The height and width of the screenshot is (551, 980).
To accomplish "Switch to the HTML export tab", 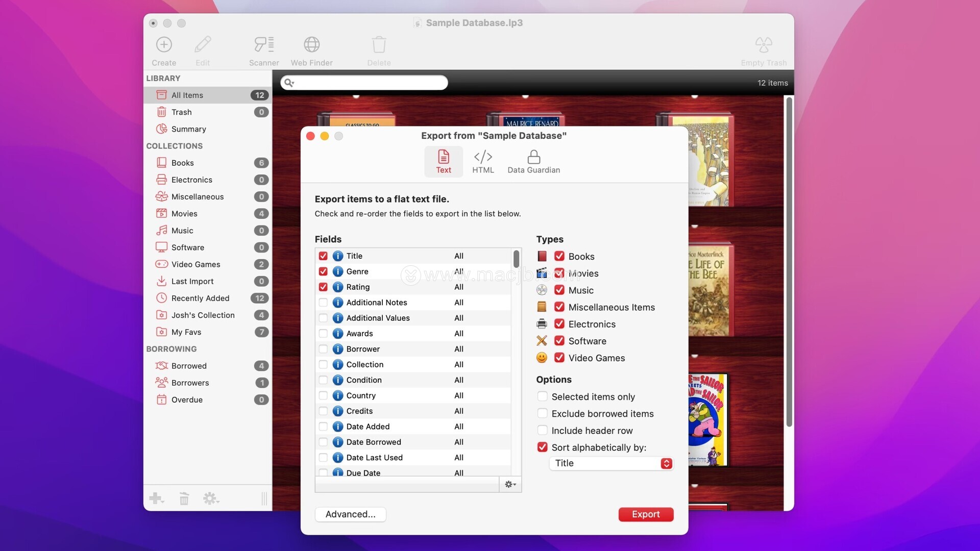I will (483, 162).
